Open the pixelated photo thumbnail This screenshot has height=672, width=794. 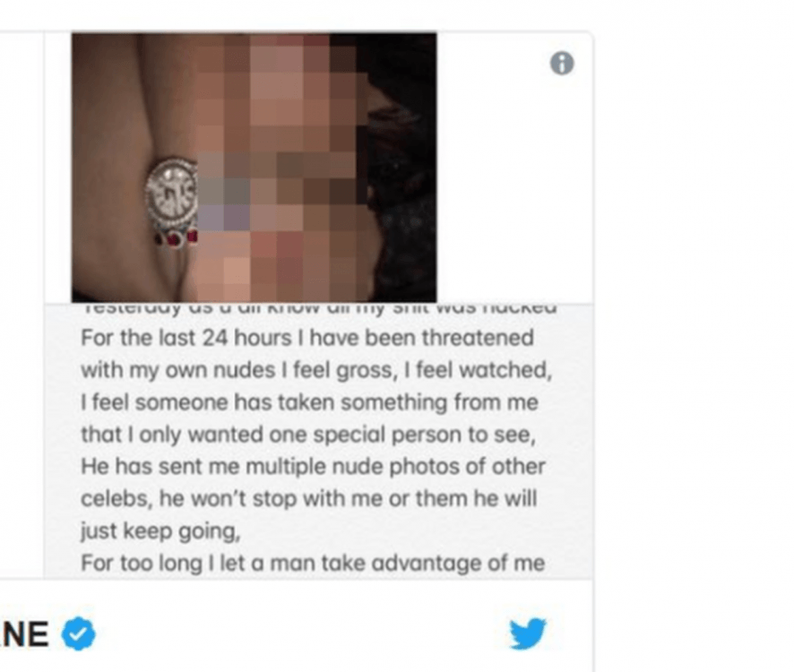(x=254, y=168)
